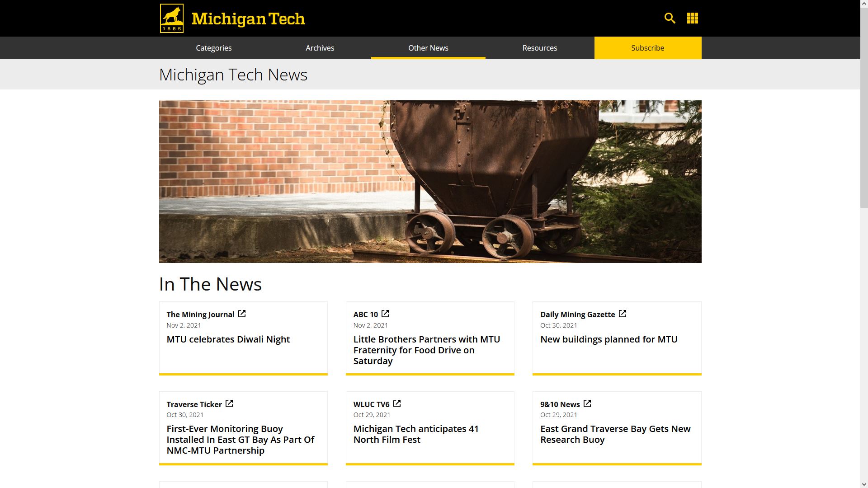Open external link icon beside Traverse Ticker

point(229,404)
